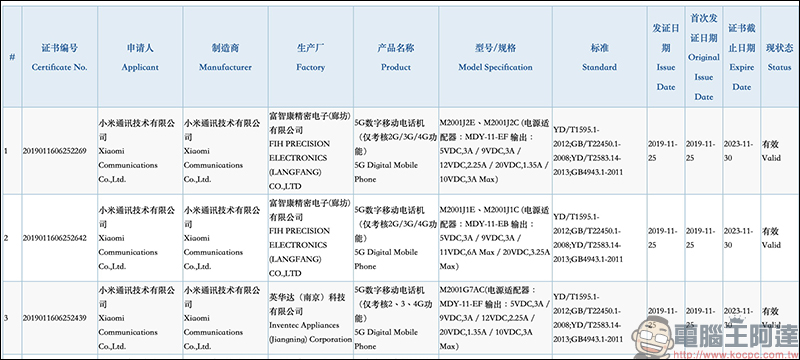Click the Valid status in row 2
Image resolution: width=800 pixels, height=360 pixels.
click(x=779, y=238)
